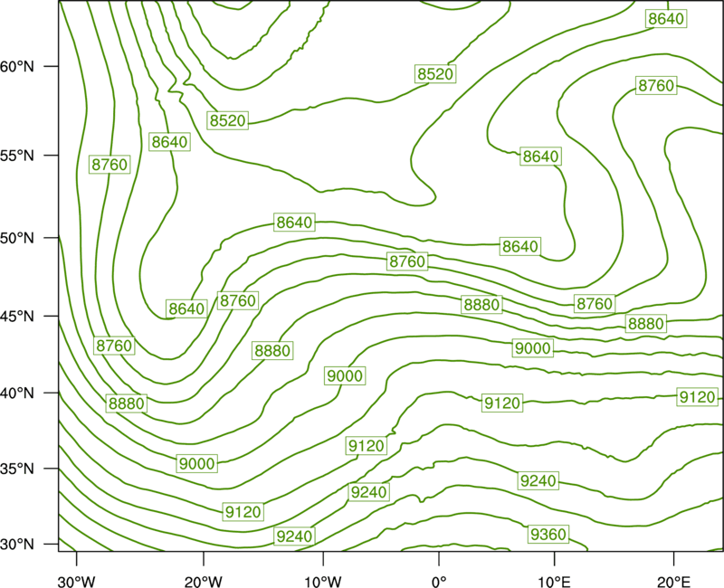Click the 50°N latitude axis label
This screenshot has height=588, width=724.
point(17,238)
